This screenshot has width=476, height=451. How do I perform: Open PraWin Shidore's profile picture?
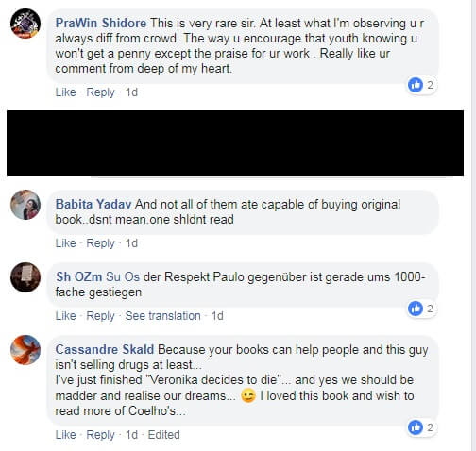click(x=25, y=24)
